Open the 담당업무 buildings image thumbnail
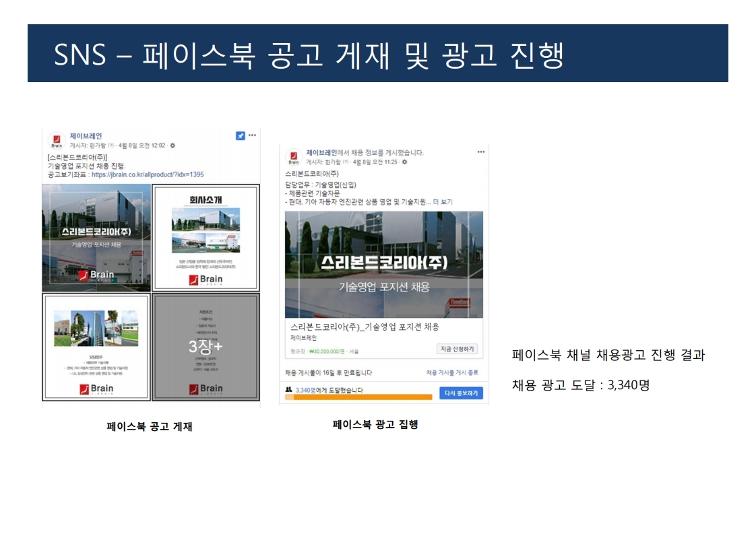The image size is (756, 534). 96,347
